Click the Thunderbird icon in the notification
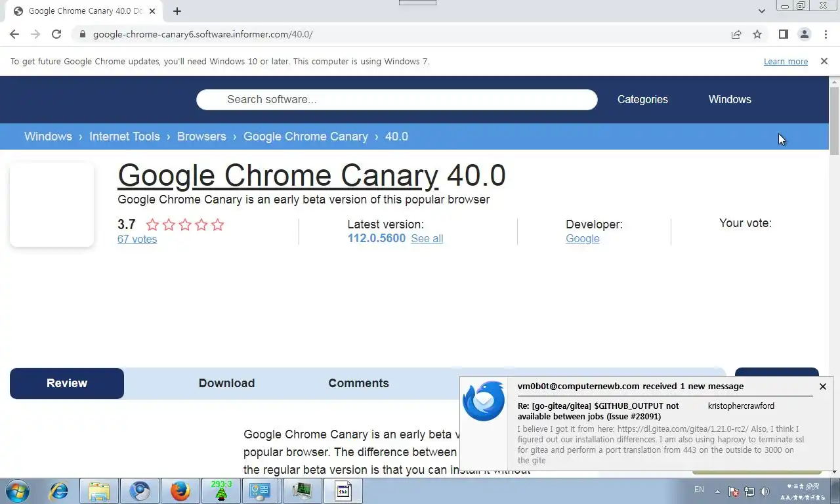This screenshot has width=840, height=504. (484, 401)
